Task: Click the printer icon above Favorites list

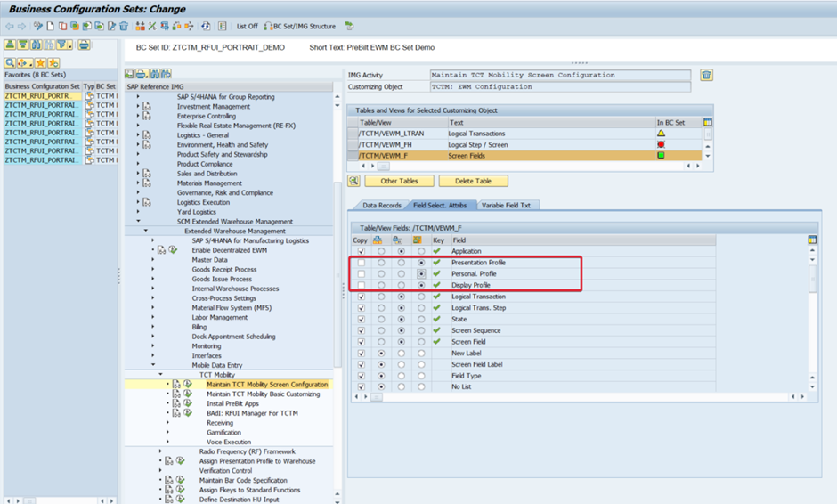Action: 84,45
